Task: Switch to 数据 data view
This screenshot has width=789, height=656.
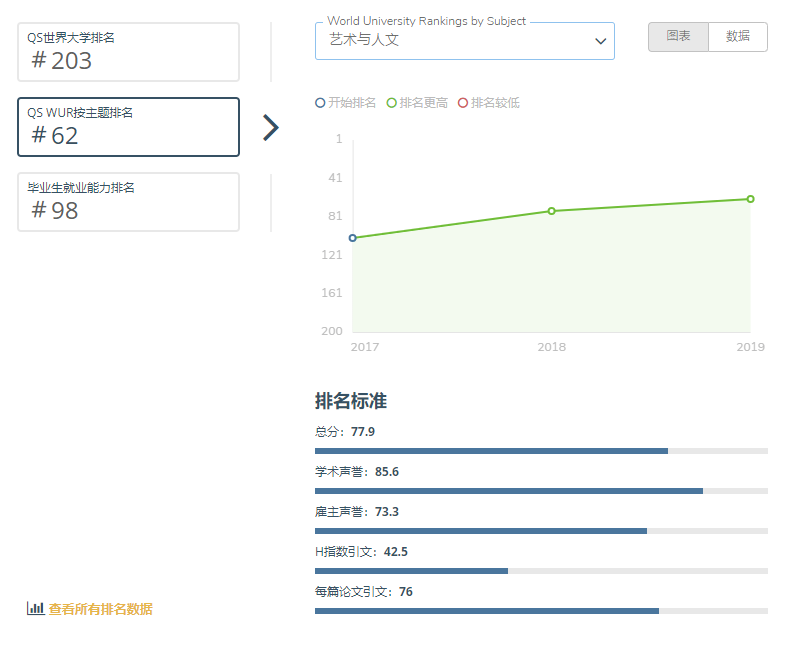Action: pos(738,37)
